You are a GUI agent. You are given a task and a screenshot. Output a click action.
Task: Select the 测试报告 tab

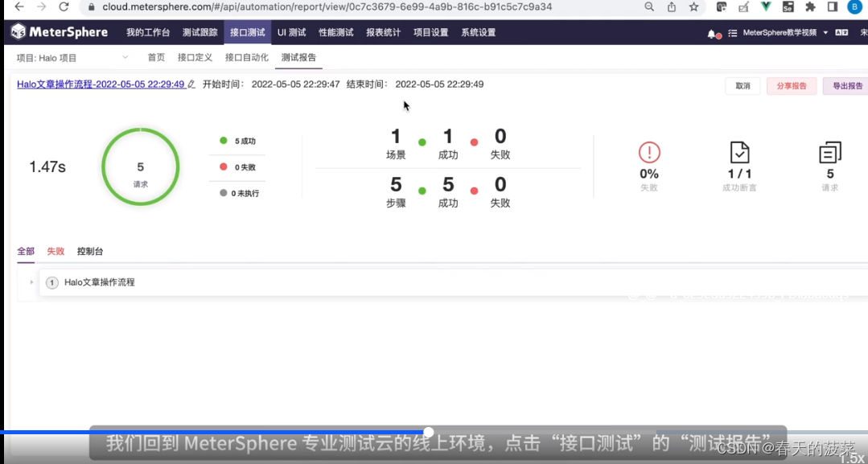pyautogui.click(x=298, y=58)
